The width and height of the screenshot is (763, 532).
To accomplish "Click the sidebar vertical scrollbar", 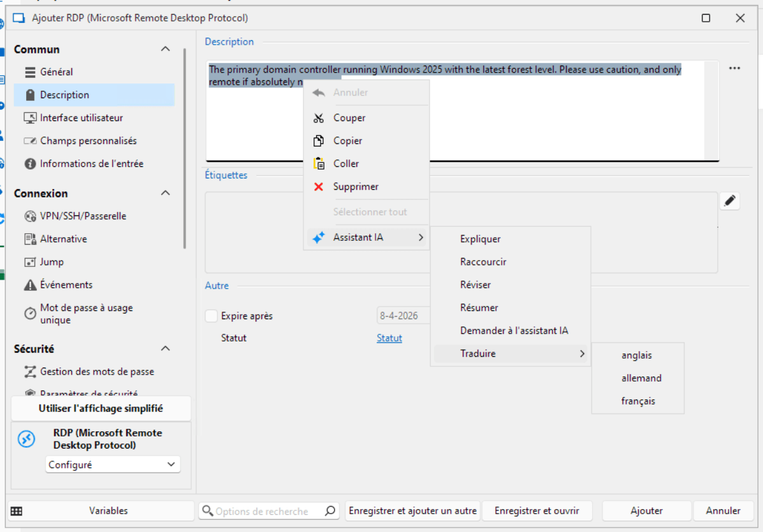I will point(185,147).
